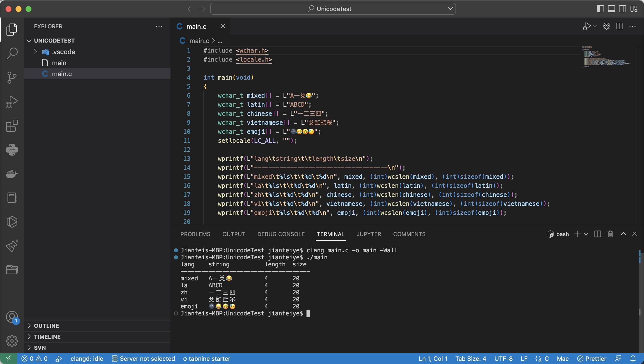Screen dimensions: 644x364
Task: Click the Prettier status bar button
Action: point(592,358)
